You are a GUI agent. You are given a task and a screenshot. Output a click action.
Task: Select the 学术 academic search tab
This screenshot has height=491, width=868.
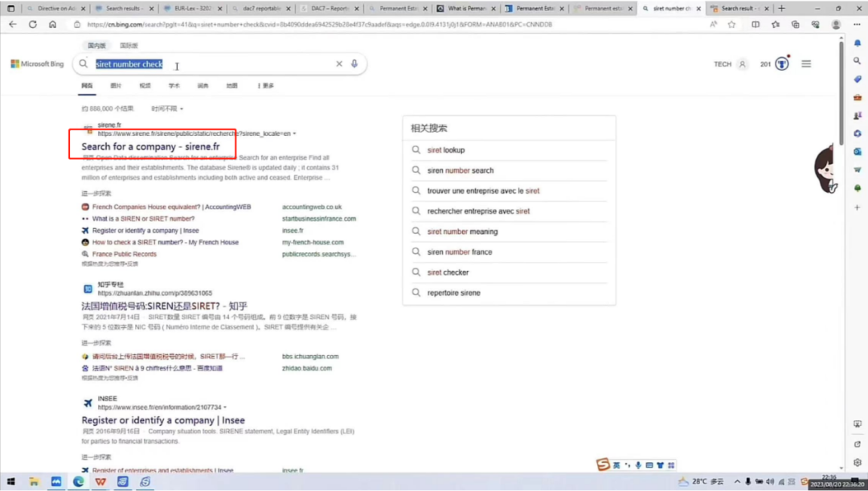tap(174, 86)
